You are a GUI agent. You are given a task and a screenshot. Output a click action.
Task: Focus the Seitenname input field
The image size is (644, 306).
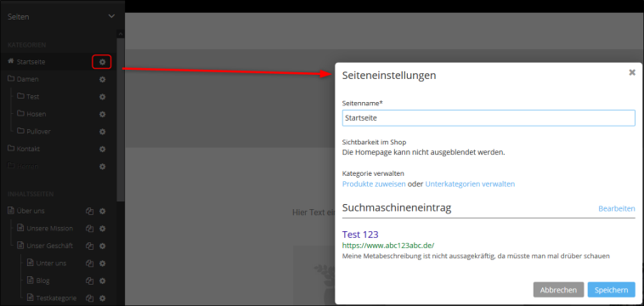(x=489, y=118)
